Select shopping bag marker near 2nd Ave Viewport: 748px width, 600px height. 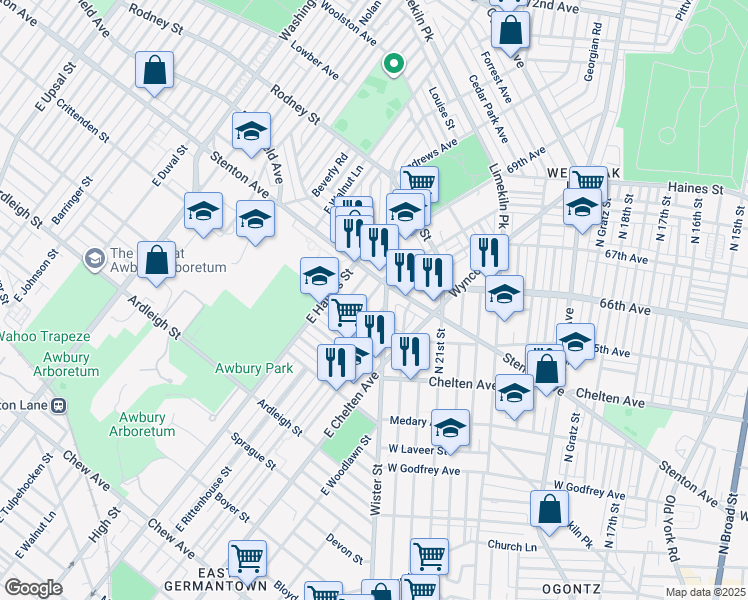(x=510, y=34)
